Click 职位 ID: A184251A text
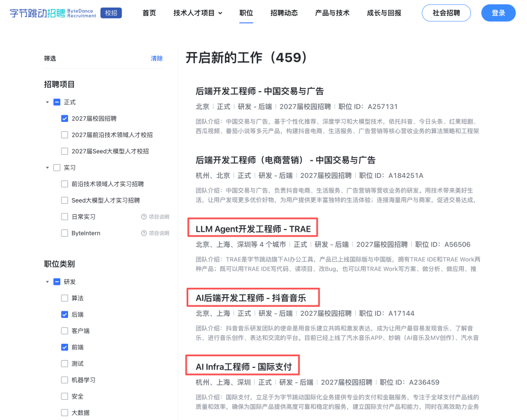The height and width of the screenshot is (420, 527). [x=391, y=176]
